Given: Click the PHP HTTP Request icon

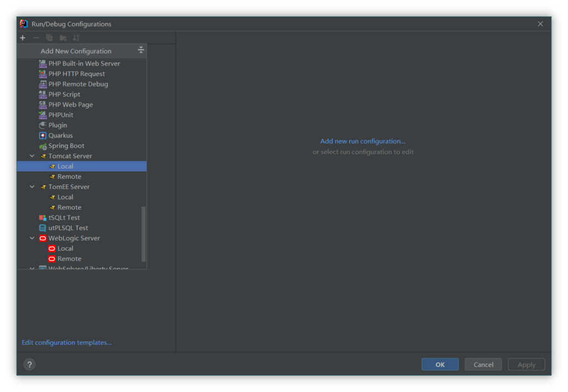Looking at the screenshot, I should point(43,74).
